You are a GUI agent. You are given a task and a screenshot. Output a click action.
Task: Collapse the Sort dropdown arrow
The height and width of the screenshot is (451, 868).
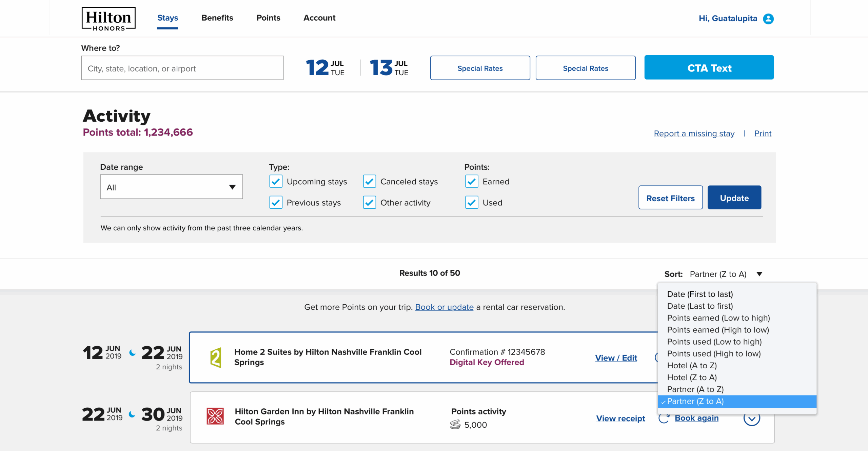pyautogui.click(x=759, y=274)
